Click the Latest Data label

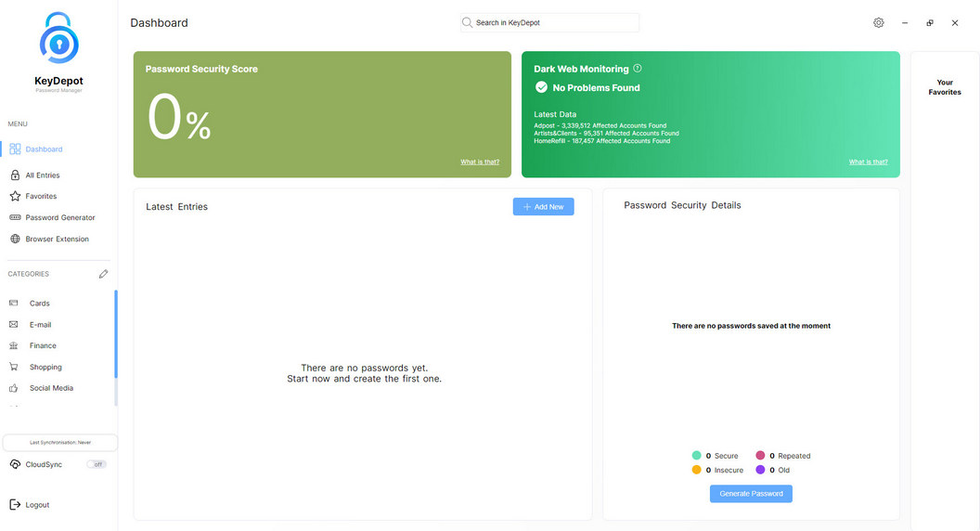(555, 114)
